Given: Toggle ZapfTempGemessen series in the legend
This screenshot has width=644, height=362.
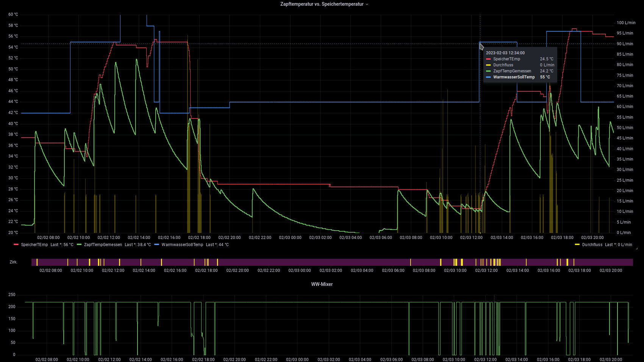Looking at the screenshot, I should (103, 245).
